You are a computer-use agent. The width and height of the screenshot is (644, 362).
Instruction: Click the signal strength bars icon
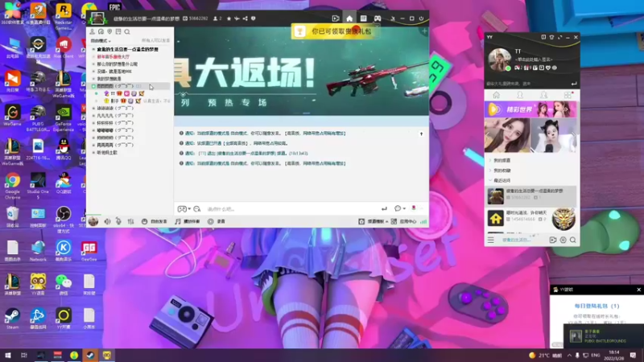pos(423,222)
